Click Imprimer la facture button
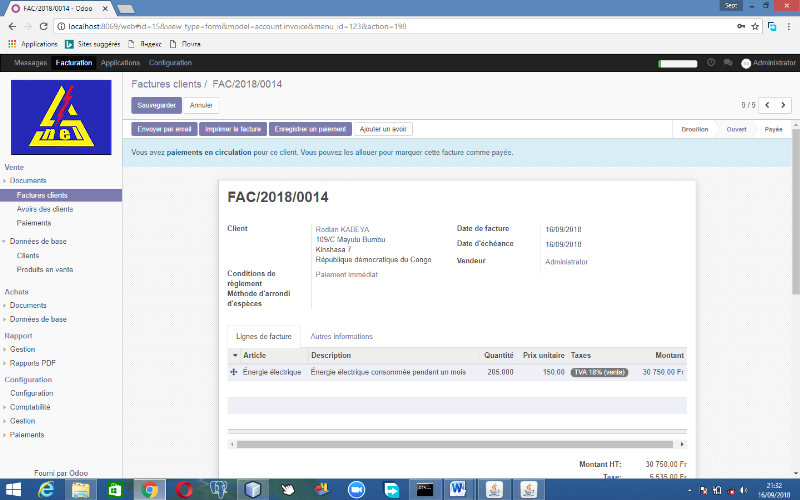800x500 pixels. point(233,129)
